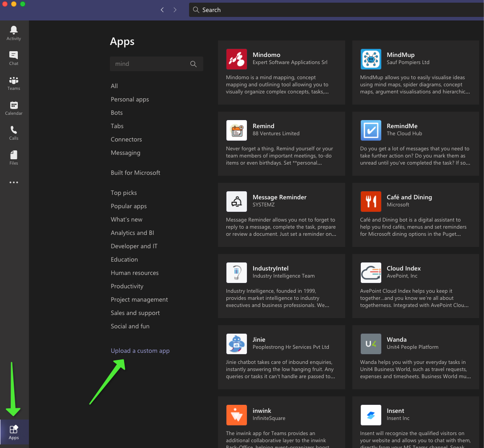484x448 pixels.
Task: Open Built for Microsoft category
Action: click(135, 173)
